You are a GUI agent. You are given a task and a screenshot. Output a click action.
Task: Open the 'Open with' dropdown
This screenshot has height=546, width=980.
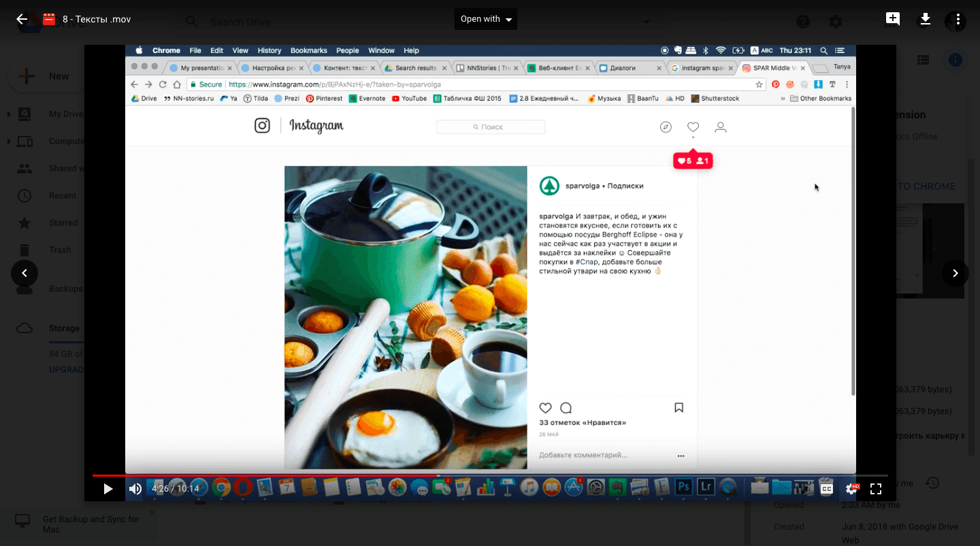coord(486,19)
